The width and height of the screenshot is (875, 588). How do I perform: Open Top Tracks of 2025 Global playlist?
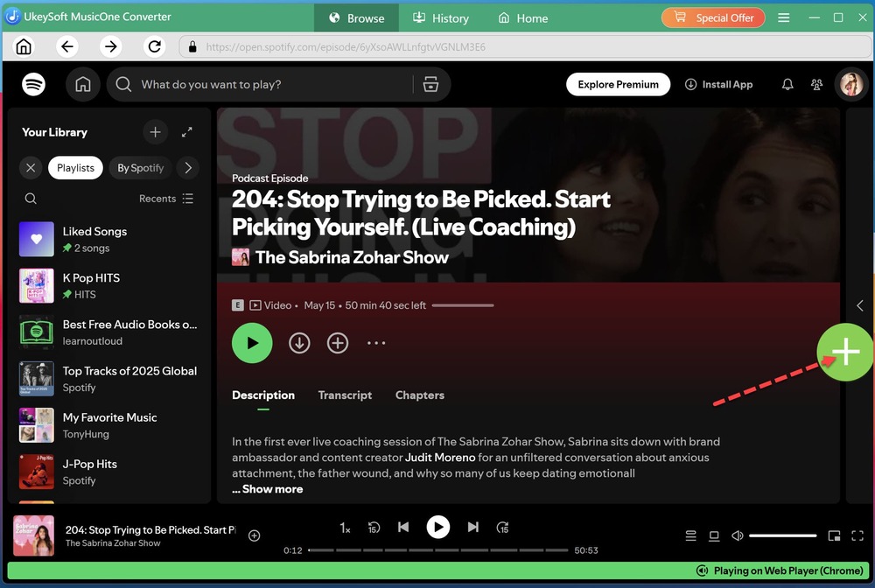tap(108, 379)
